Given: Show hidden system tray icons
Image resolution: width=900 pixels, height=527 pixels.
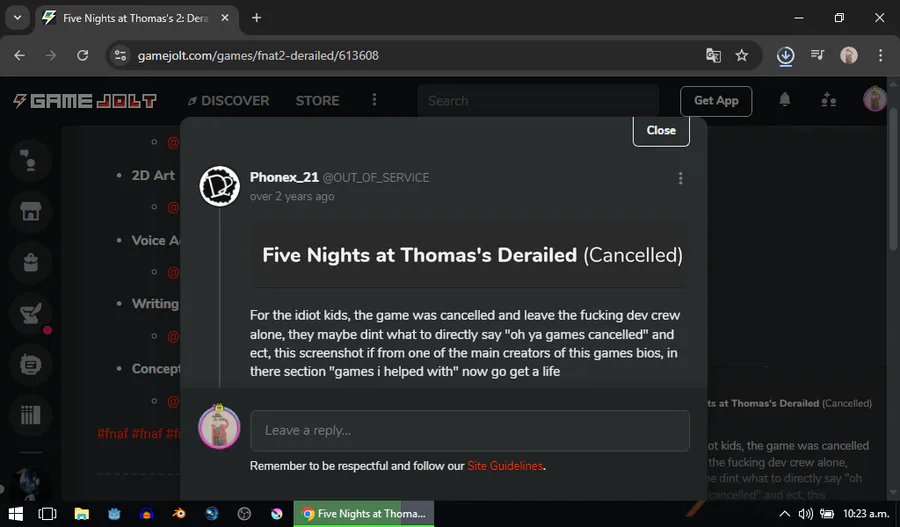Looking at the screenshot, I should tap(785, 514).
